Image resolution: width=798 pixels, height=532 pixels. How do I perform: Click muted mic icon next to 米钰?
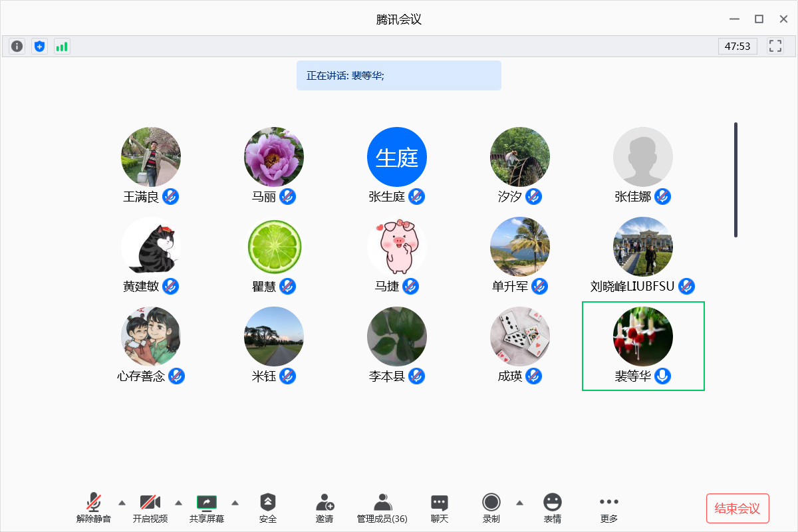tap(287, 376)
